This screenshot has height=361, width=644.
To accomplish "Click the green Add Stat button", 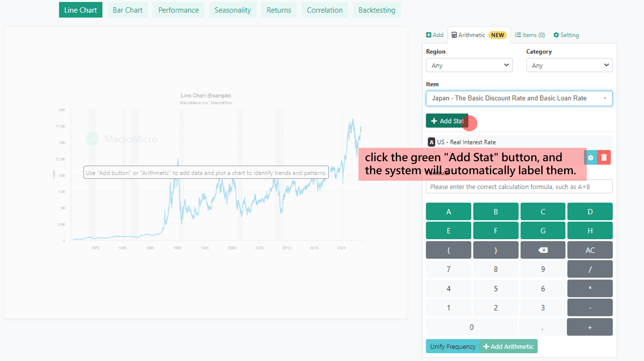I will pyautogui.click(x=447, y=121).
